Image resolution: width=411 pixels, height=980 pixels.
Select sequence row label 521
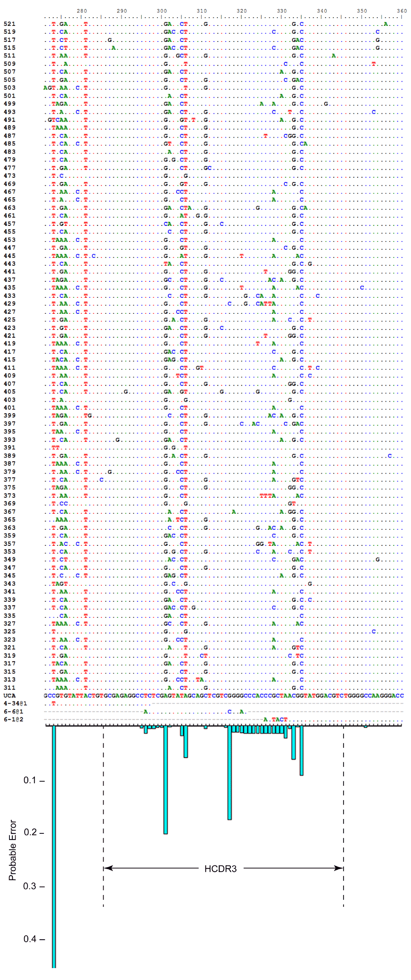9,24
